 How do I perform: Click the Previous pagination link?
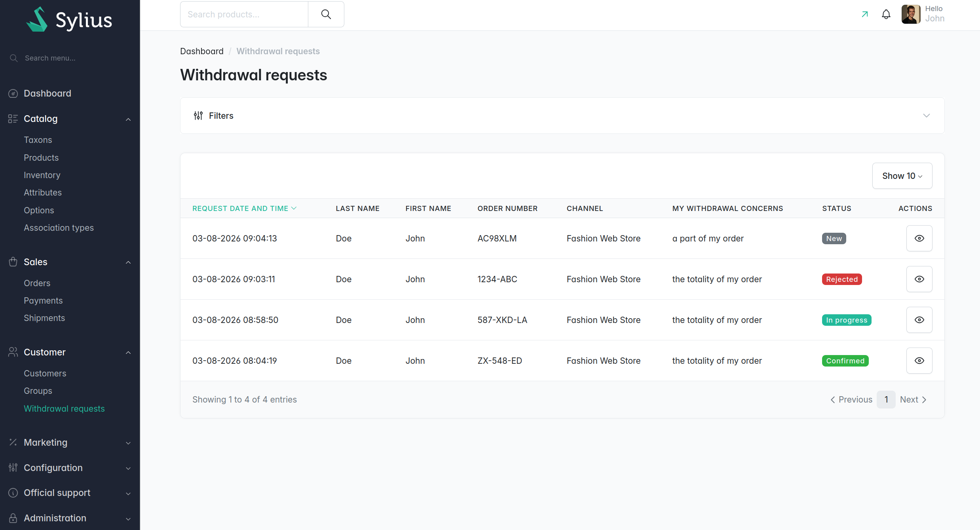[851, 399]
